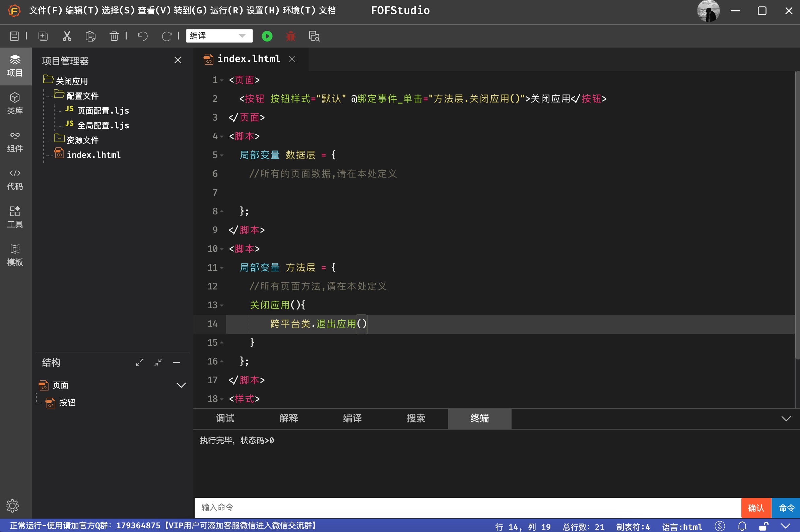Image resolution: width=800 pixels, height=532 pixels.
Task: Fold code at line 1
Action: (222, 80)
